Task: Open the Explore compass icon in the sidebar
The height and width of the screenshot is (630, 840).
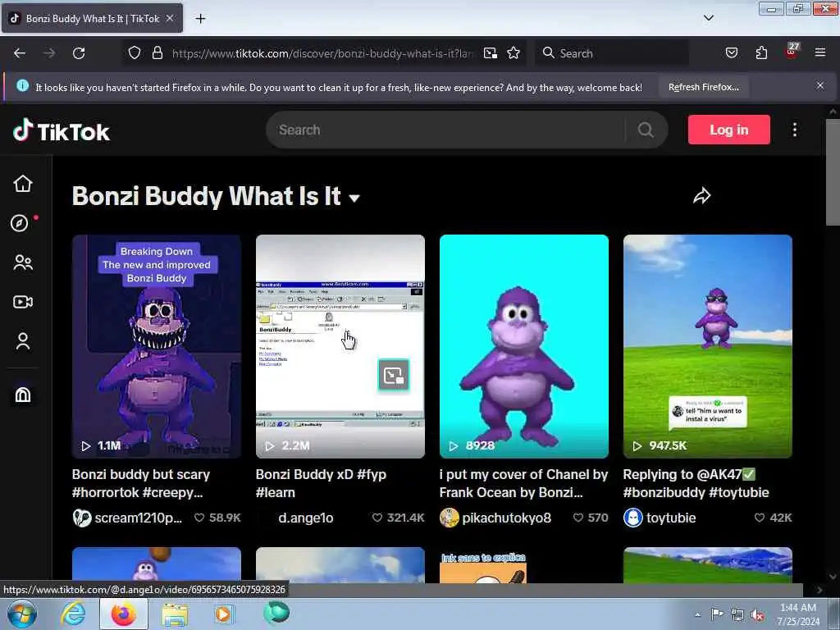Action: pos(20,223)
